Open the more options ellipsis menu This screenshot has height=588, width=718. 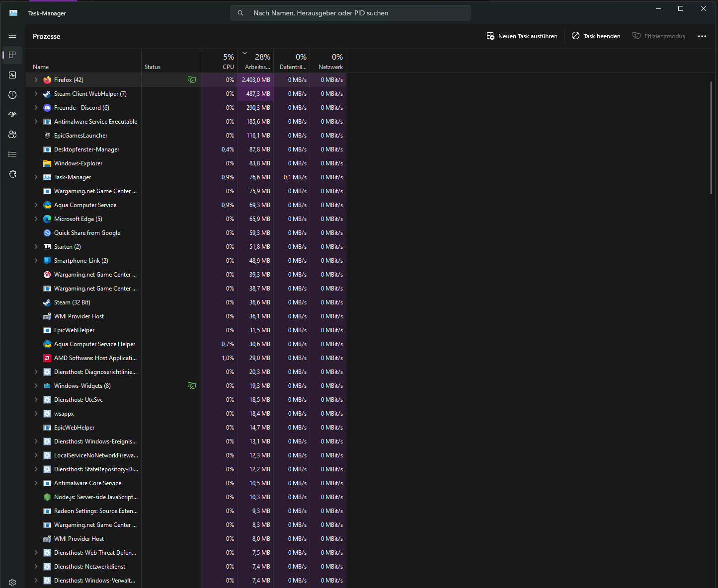(702, 36)
